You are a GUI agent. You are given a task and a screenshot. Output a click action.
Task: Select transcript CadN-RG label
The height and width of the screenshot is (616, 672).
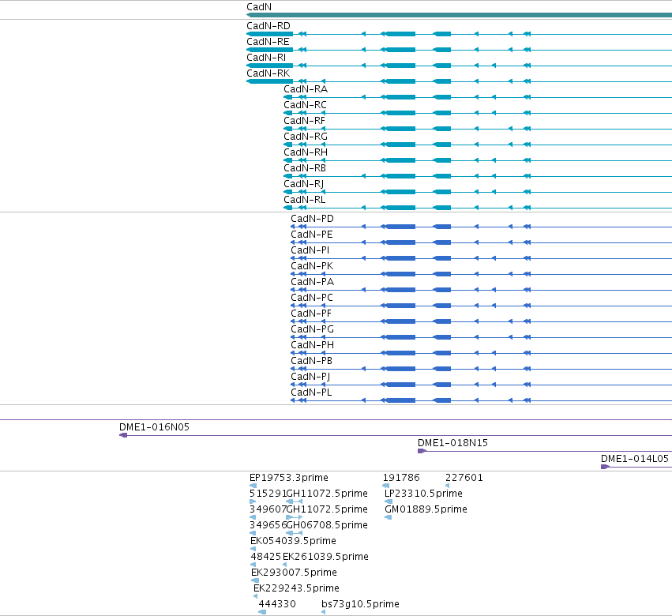pos(306,137)
